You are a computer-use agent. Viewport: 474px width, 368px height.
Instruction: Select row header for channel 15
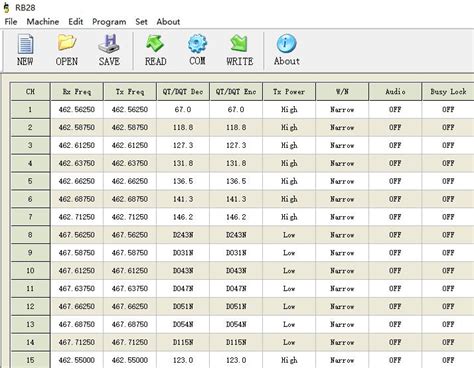point(30,360)
